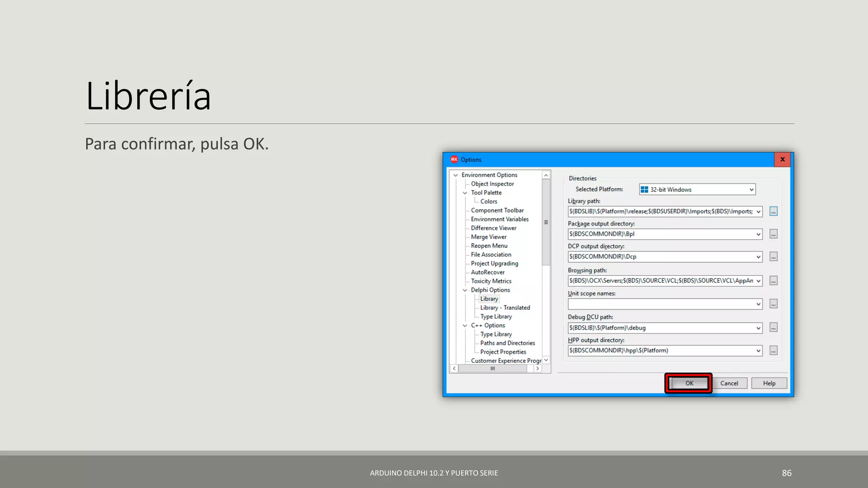The height and width of the screenshot is (488, 868).
Task: Collapse the Tool Palette tree node
Action: coord(465,193)
